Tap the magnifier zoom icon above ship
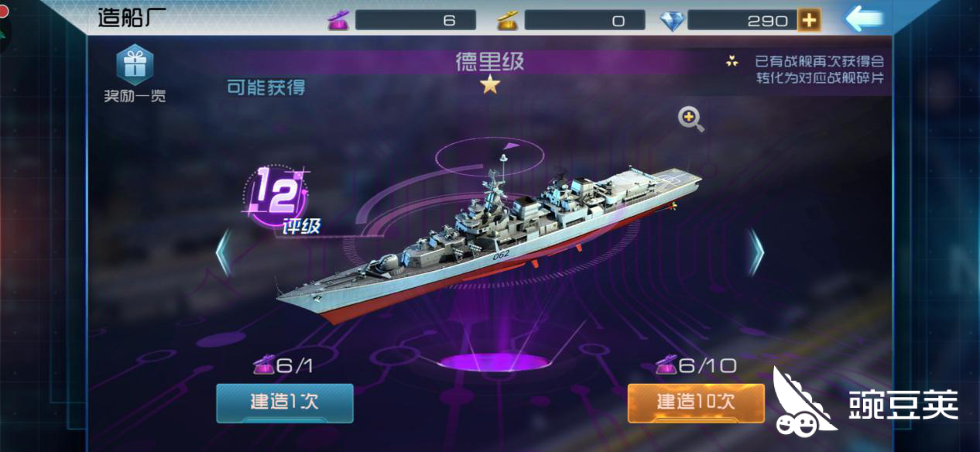Viewport: 980px width, 452px height. (x=690, y=119)
